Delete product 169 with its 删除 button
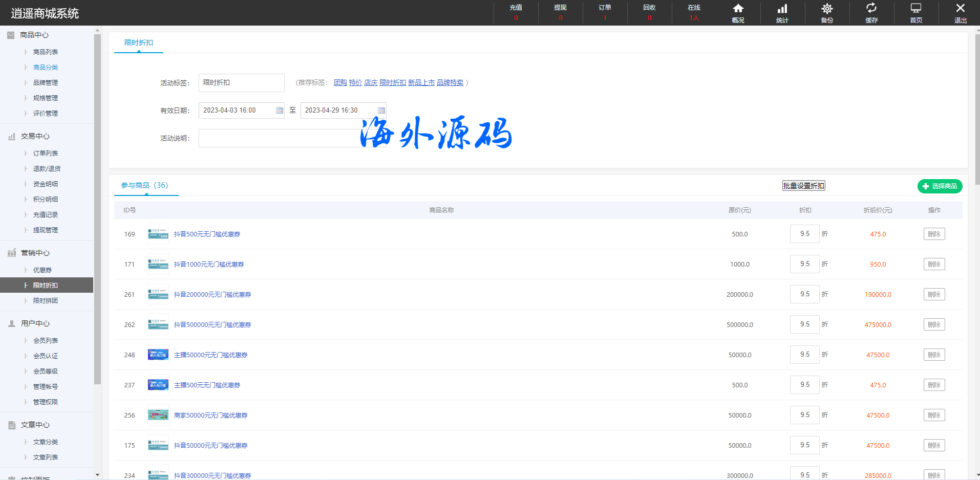 (x=934, y=234)
